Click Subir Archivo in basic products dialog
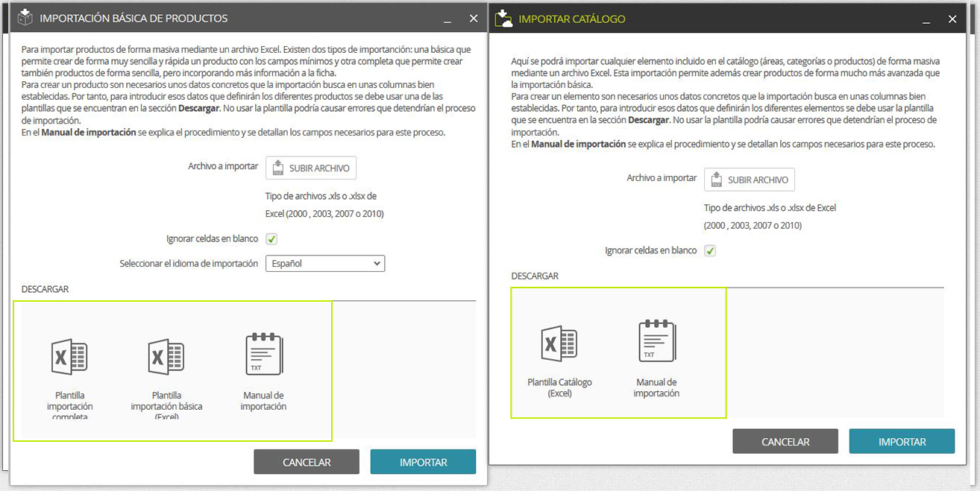Image resolution: width=980 pixels, height=491 pixels. (311, 168)
